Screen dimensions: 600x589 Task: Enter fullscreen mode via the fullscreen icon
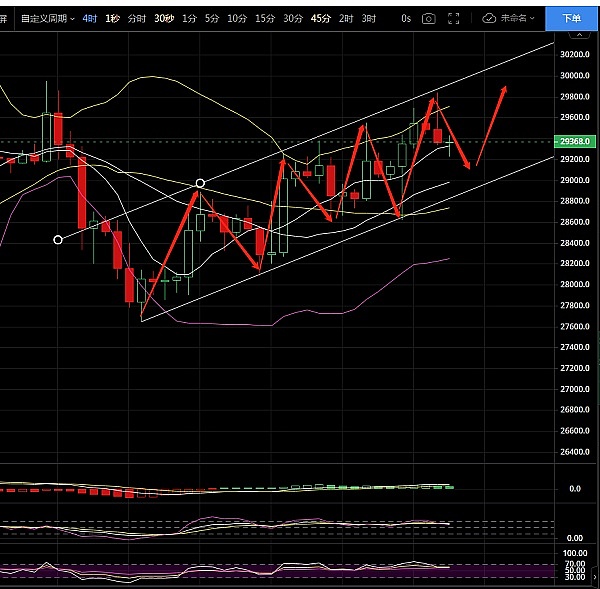click(453, 18)
